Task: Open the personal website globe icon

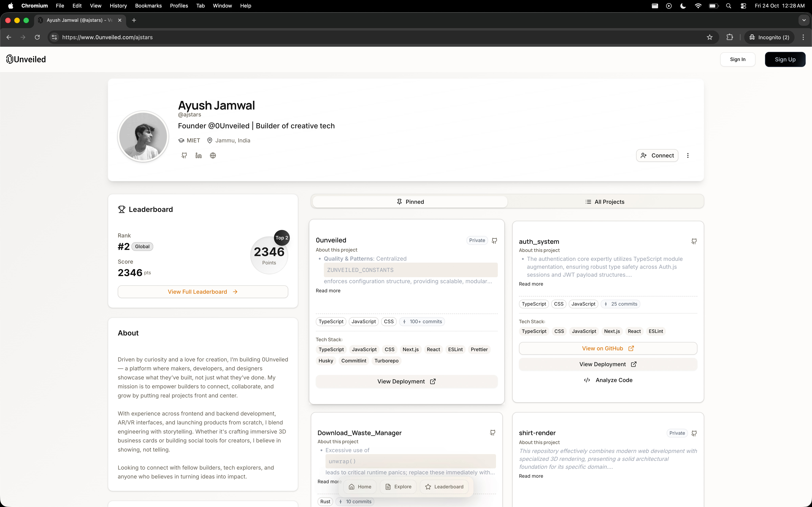Action: (x=213, y=155)
